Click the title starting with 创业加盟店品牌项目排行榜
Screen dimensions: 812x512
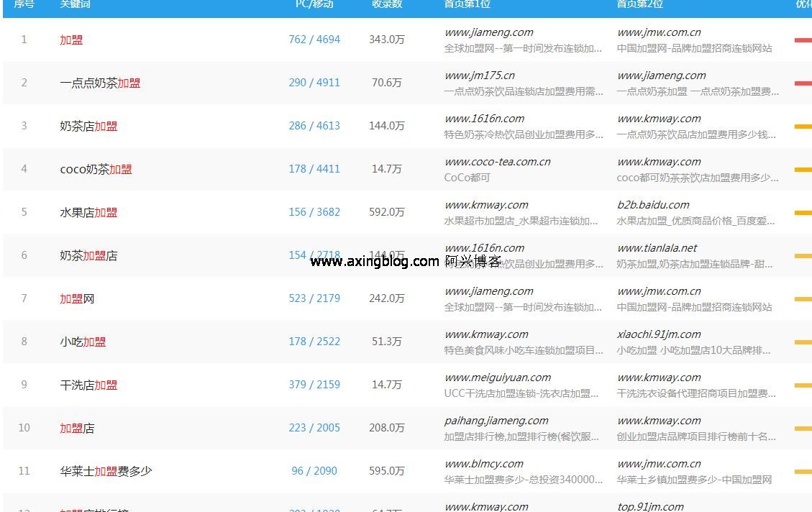696,436
